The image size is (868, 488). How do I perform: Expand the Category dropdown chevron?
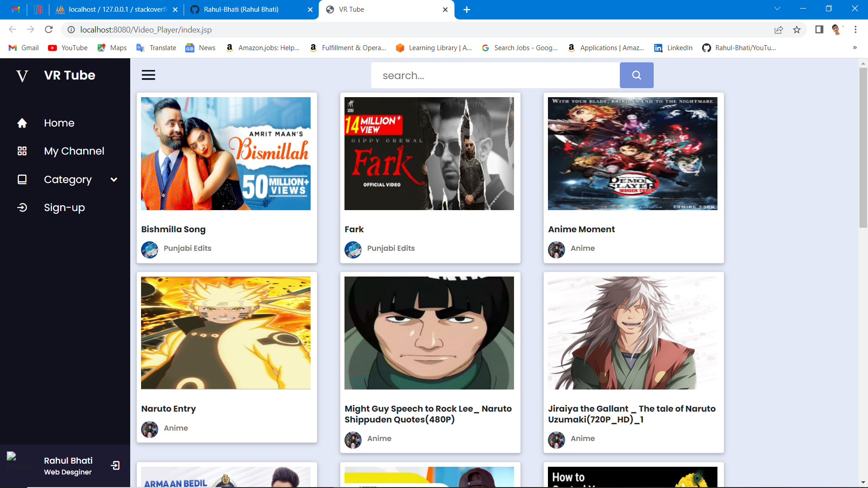click(114, 179)
